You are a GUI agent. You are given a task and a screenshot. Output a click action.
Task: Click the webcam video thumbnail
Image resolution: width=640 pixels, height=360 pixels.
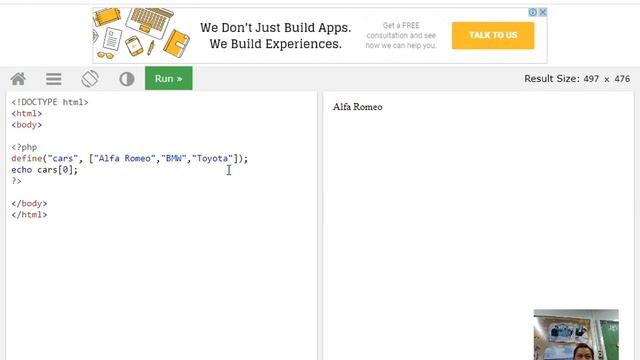576,335
